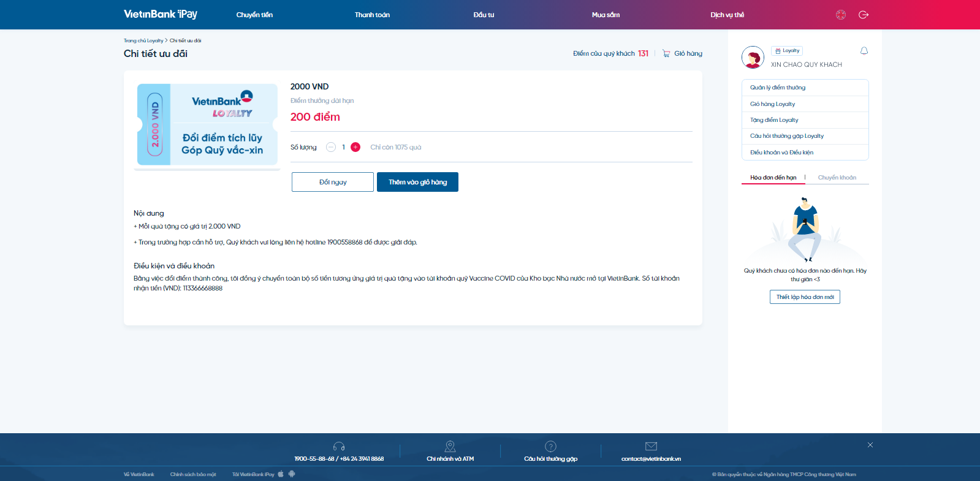The width and height of the screenshot is (980, 481).
Task: Click the 2000 VND product title
Action: [x=310, y=86]
